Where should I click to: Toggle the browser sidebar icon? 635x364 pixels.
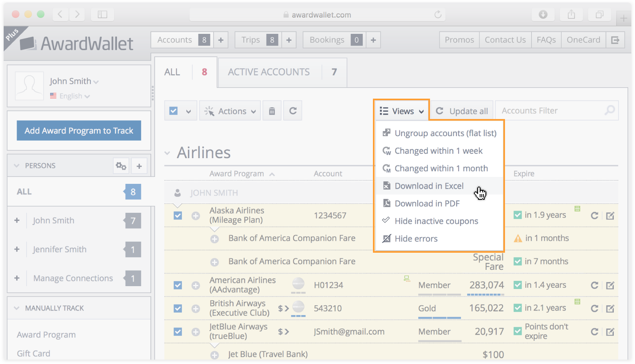102,15
